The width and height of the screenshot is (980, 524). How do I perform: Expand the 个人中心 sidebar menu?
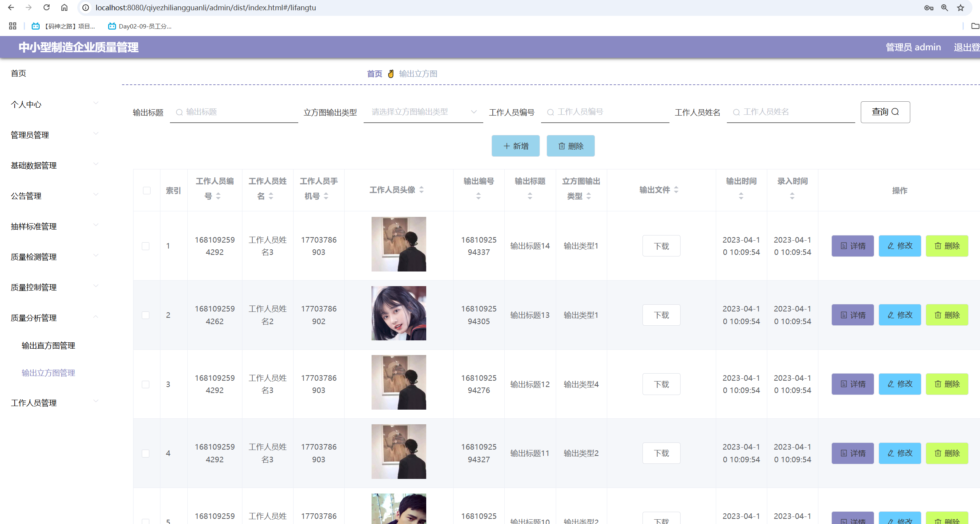click(x=54, y=104)
